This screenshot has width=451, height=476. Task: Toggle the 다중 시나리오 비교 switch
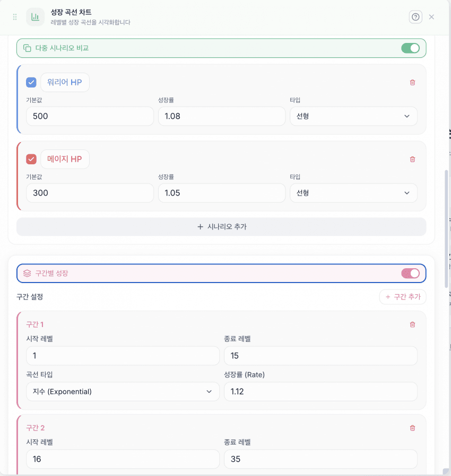coord(410,48)
